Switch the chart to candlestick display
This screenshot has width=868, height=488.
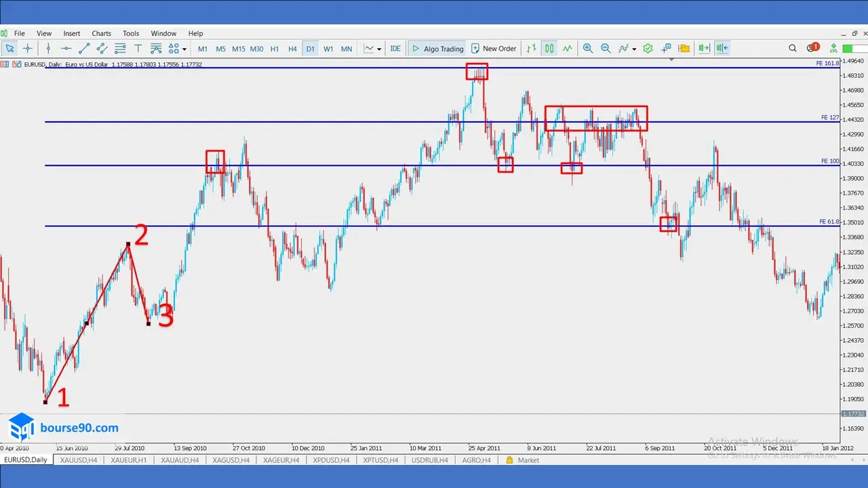point(549,49)
